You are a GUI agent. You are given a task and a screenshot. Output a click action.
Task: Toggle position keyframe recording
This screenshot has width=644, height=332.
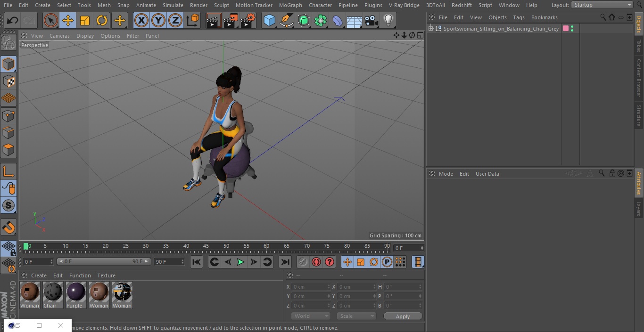coord(347,262)
